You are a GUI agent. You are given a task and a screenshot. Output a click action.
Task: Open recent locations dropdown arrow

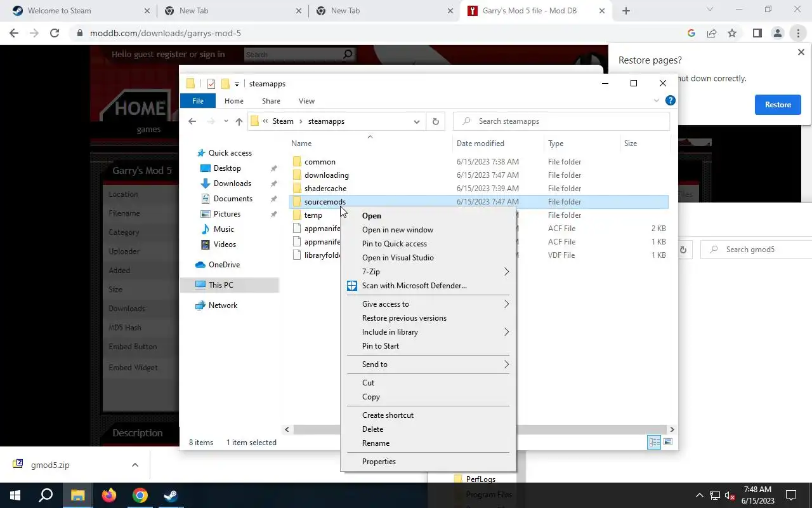[x=225, y=121]
